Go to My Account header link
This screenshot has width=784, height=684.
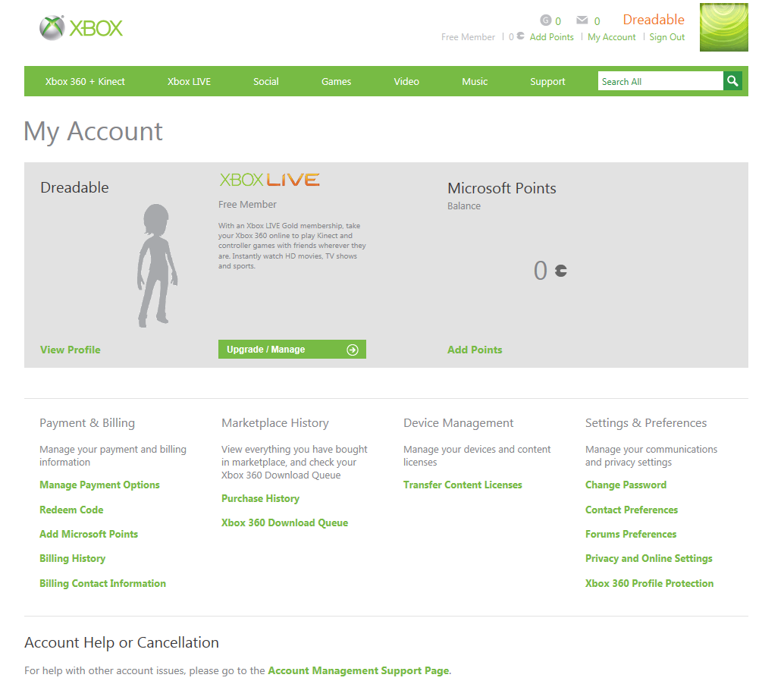pos(611,37)
